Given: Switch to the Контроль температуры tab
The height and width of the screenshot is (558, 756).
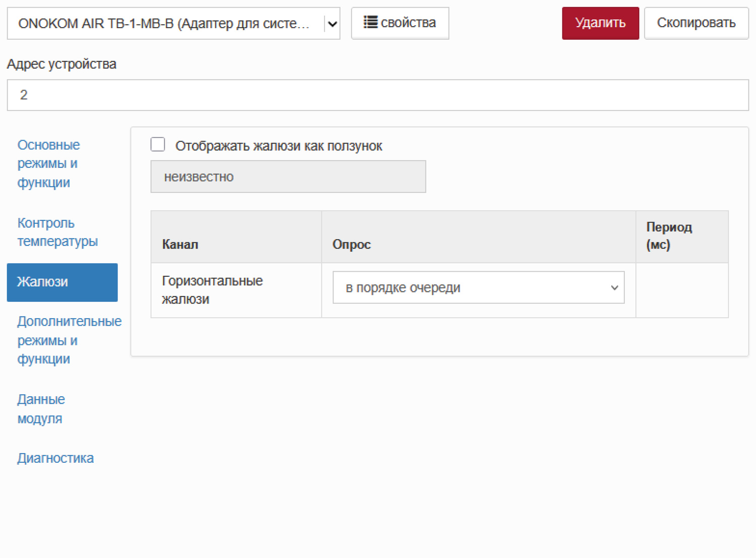Looking at the screenshot, I should [57, 232].
